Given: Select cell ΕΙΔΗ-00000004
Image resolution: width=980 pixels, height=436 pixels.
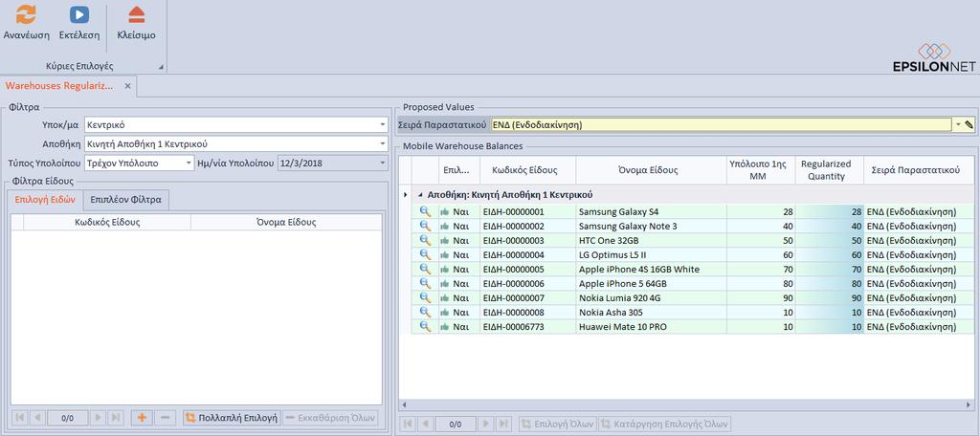Looking at the screenshot, I should pos(528,255).
